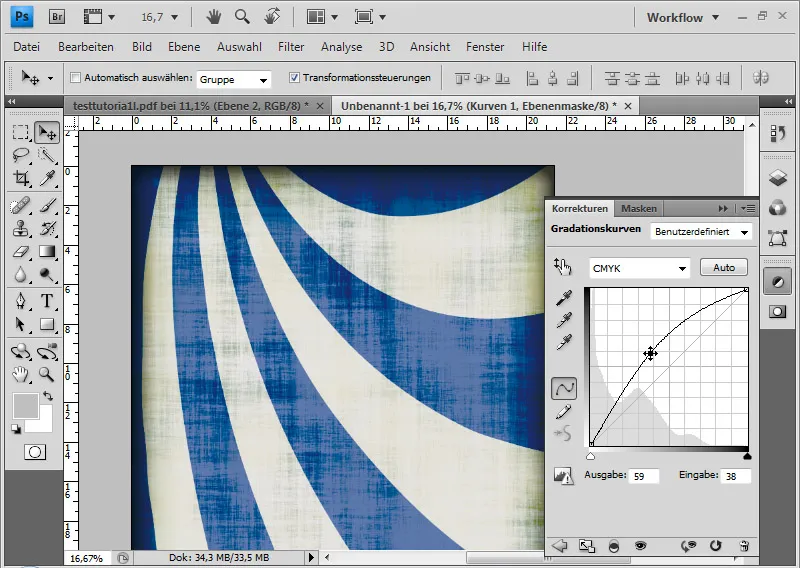Launch Adobe Bridge with Br icon
The height and width of the screenshot is (568, 800).
57,17
